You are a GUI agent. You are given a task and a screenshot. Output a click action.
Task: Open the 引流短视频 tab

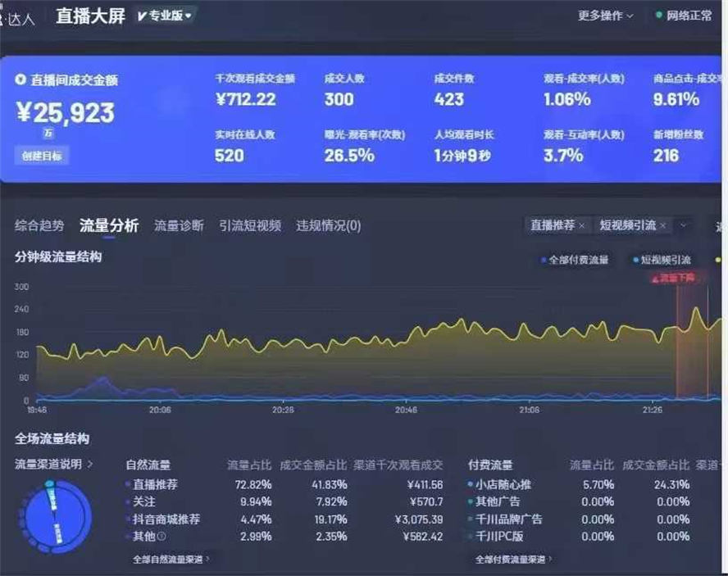point(248,225)
